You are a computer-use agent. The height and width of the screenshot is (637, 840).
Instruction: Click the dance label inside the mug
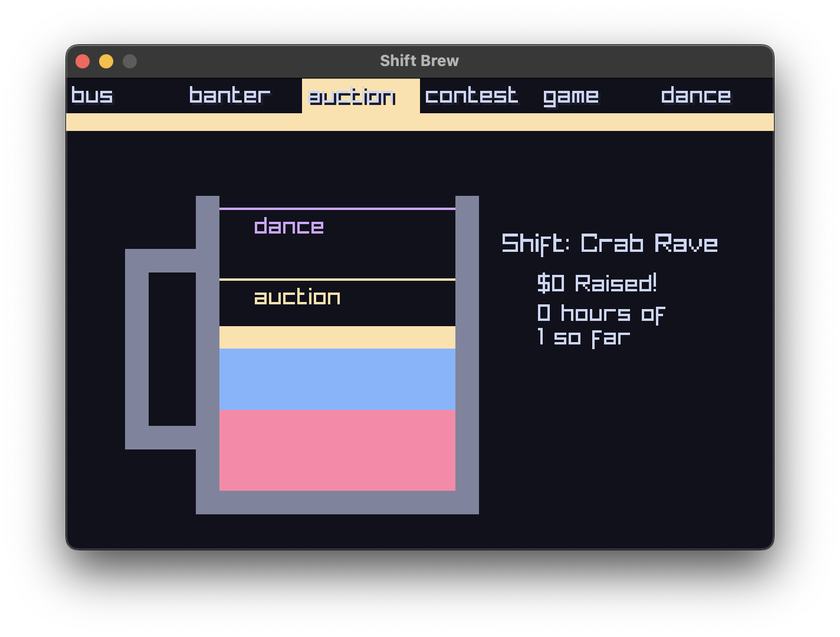[x=288, y=226]
